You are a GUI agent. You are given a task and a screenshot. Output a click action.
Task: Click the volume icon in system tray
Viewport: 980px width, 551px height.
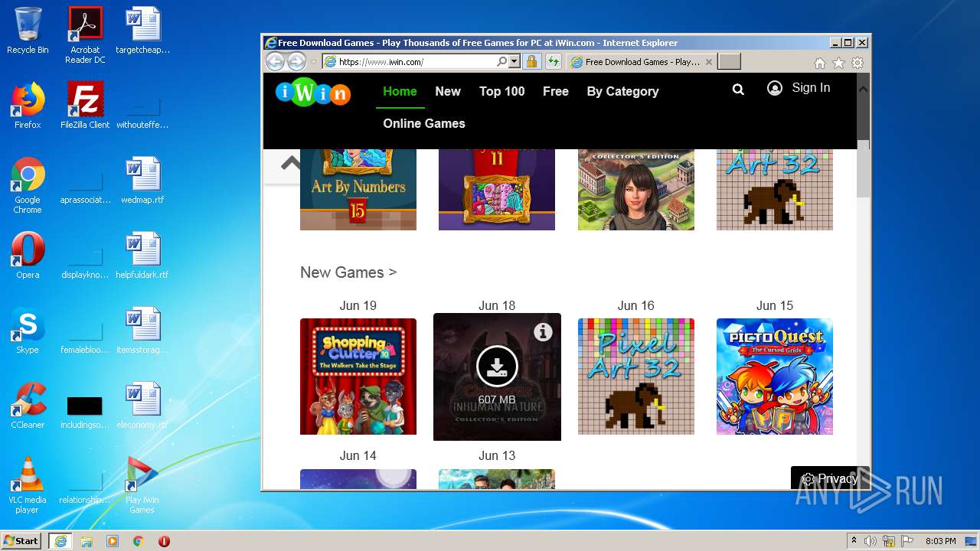pos(871,541)
